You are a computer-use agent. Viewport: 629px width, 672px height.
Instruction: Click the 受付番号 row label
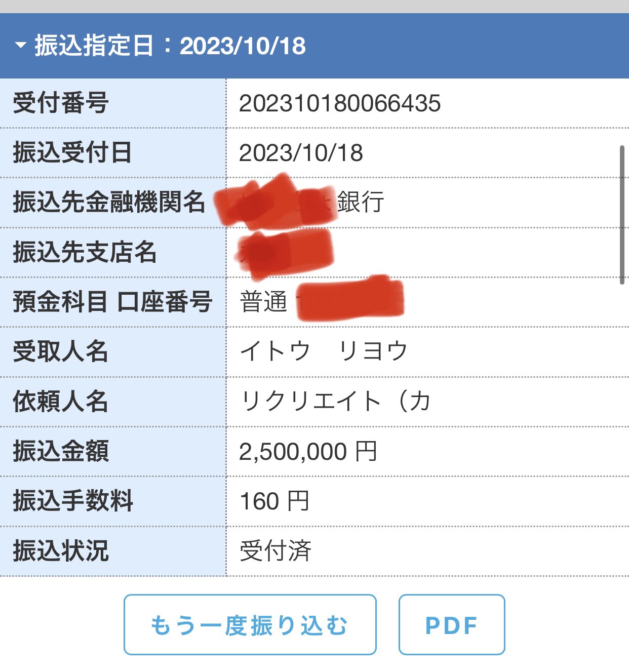[61, 103]
